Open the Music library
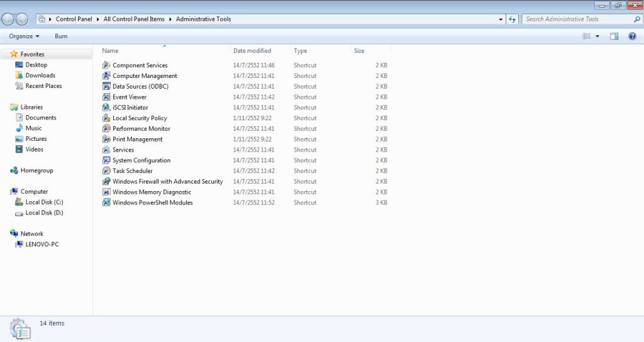The width and height of the screenshot is (644, 342). coord(33,128)
